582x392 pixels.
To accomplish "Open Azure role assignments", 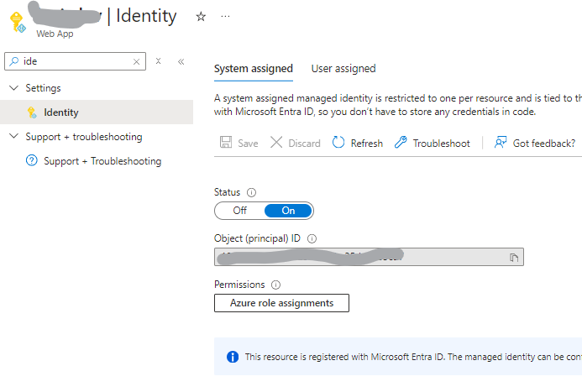I will (x=281, y=303).
